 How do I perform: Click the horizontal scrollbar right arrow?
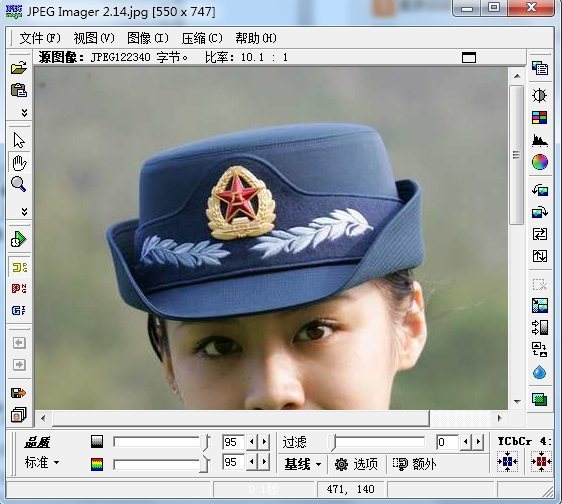tap(499, 418)
